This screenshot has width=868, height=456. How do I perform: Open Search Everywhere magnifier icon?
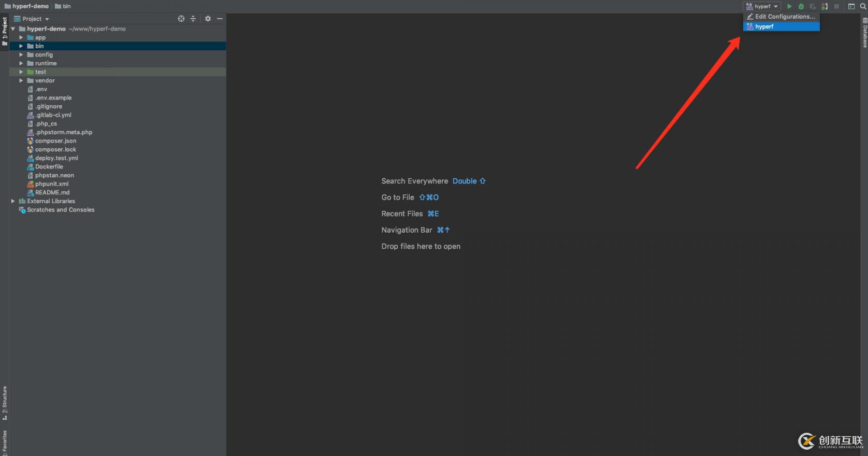click(x=863, y=7)
